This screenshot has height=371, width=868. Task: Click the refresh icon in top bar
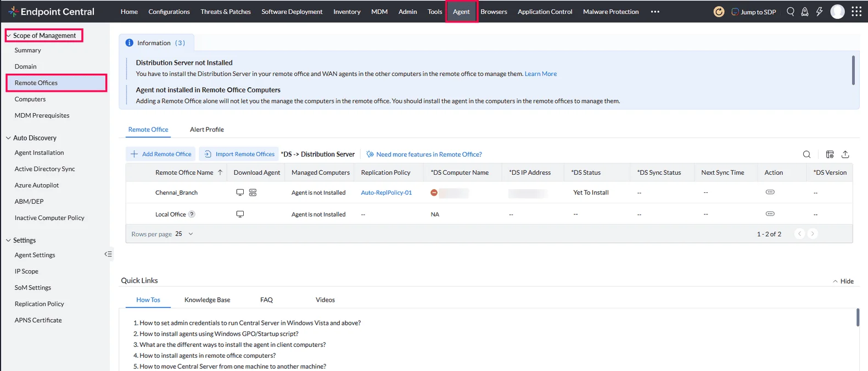pyautogui.click(x=719, y=12)
